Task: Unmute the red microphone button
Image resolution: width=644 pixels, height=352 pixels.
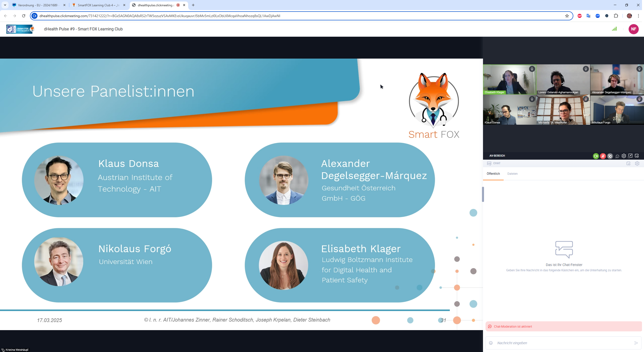Action: 603,156
